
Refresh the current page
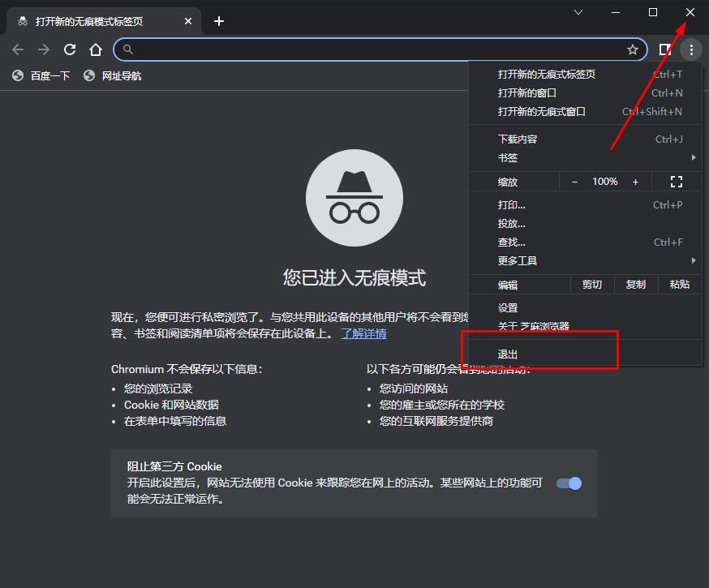coord(69,49)
